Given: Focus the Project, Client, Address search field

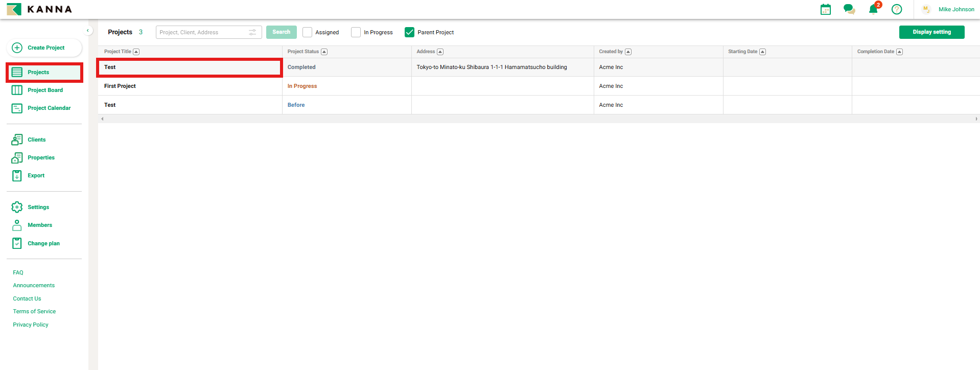Looking at the screenshot, I should [x=202, y=32].
